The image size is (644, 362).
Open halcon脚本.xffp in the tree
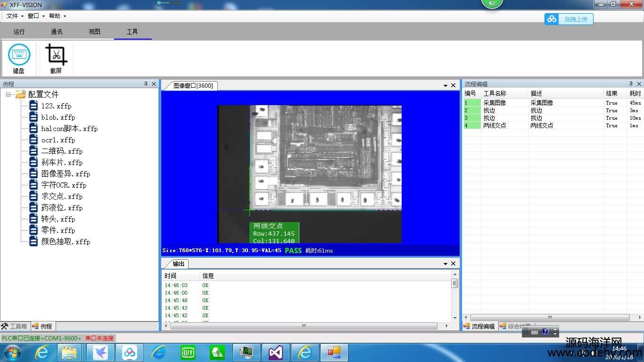pyautogui.click(x=69, y=129)
